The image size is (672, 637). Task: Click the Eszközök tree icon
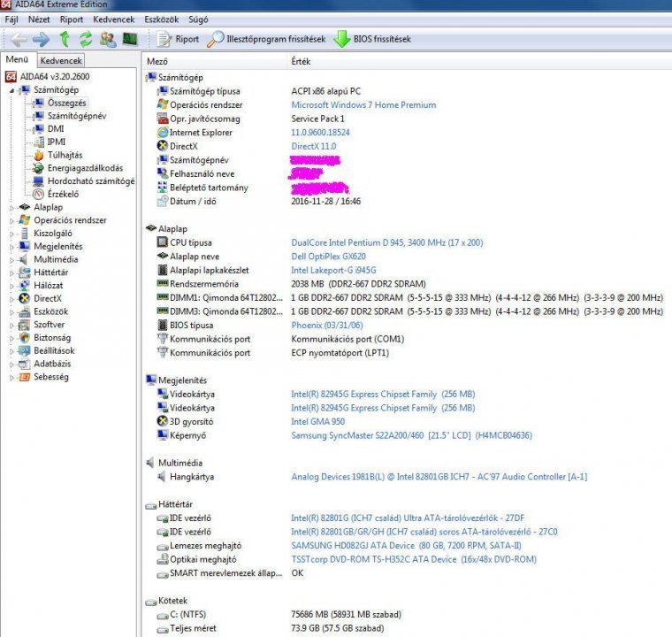(25, 311)
